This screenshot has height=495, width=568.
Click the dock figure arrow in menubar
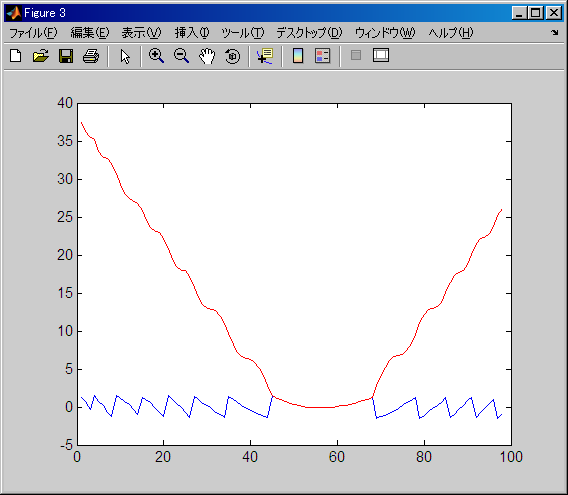[555, 33]
